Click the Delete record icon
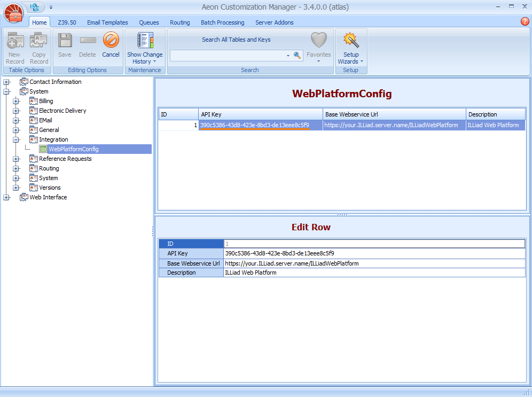Image resolution: width=532 pixels, height=397 pixels. click(88, 42)
